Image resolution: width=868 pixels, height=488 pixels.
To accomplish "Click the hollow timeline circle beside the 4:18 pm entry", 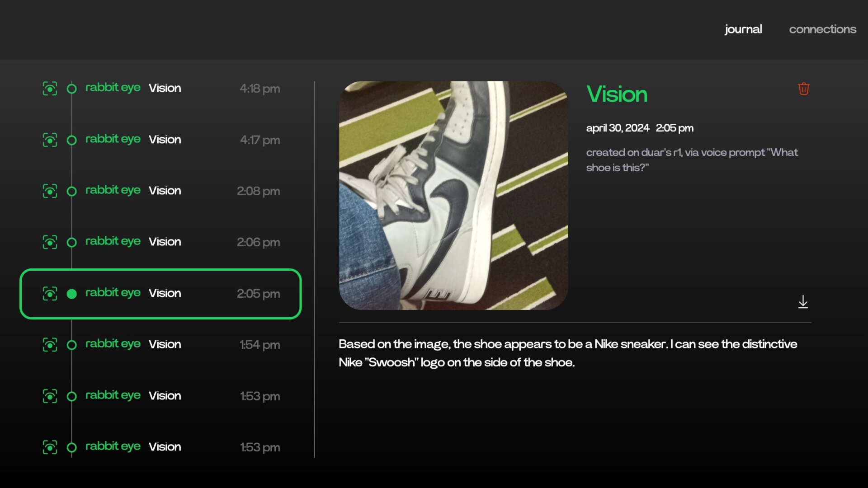I will [x=72, y=89].
